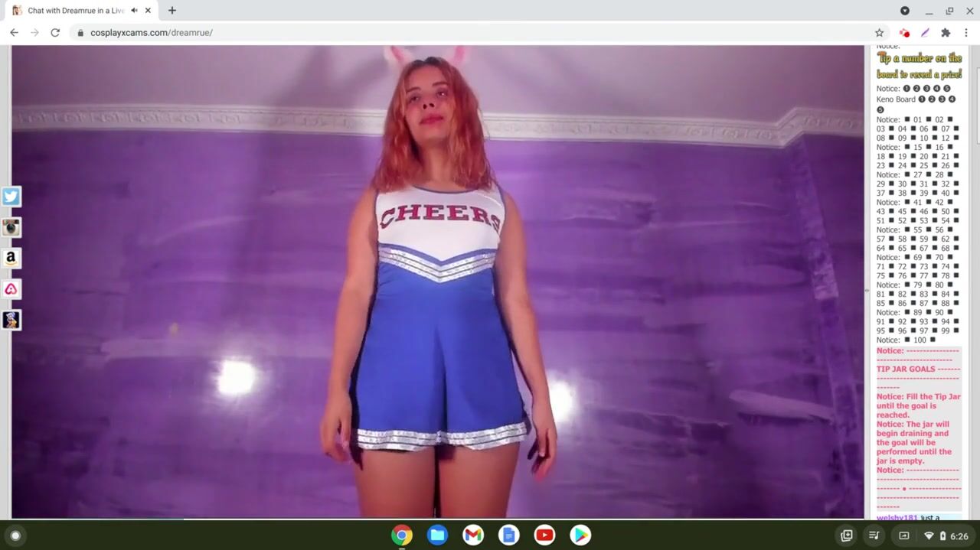Click the Amazon wishlist icon
Image resolution: width=980 pixels, height=550 pixels.
point(11,258)
